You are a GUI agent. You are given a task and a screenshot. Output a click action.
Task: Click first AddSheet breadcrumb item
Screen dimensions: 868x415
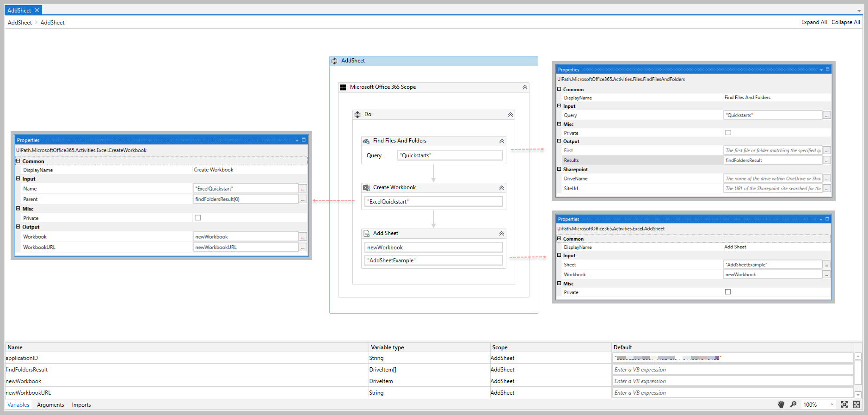click(x=20, y=23)
